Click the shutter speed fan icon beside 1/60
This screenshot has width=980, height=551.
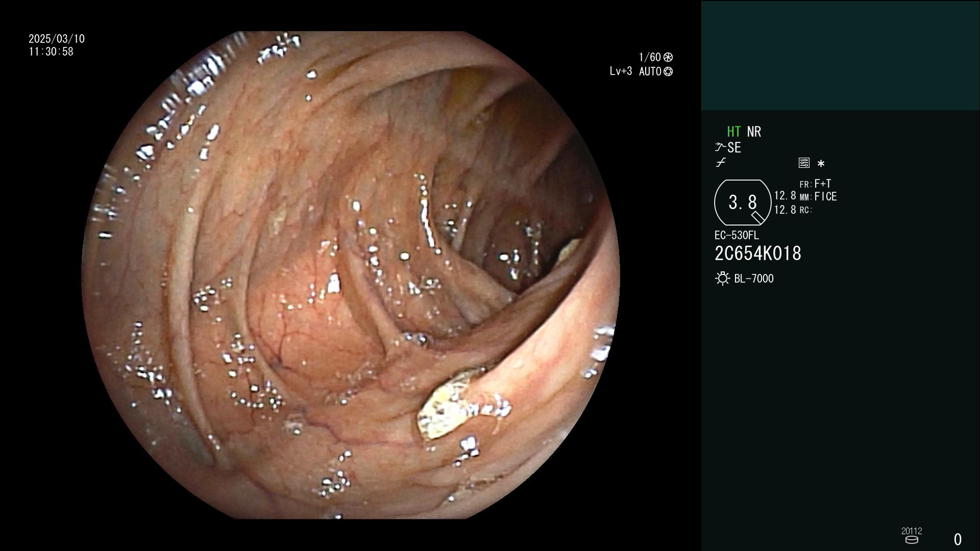668,57
